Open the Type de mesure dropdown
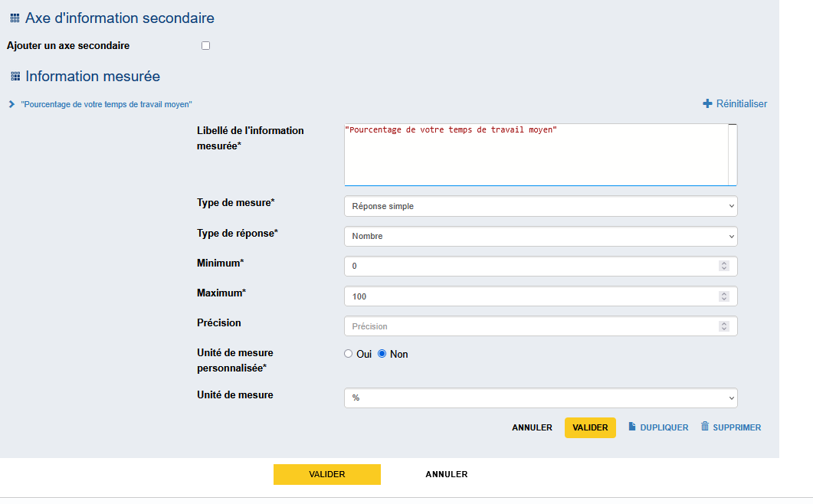 pyautogui.click(x=540, y=206)
